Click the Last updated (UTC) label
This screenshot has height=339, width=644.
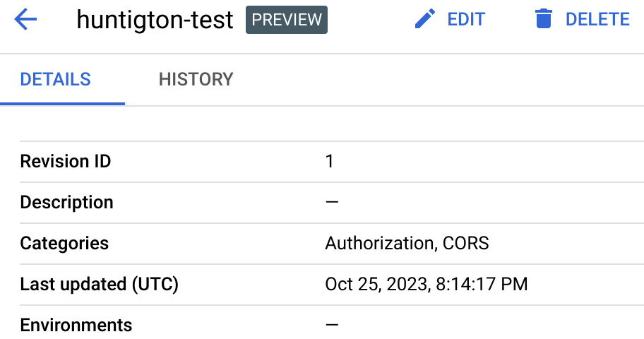[x=100, y=285]
